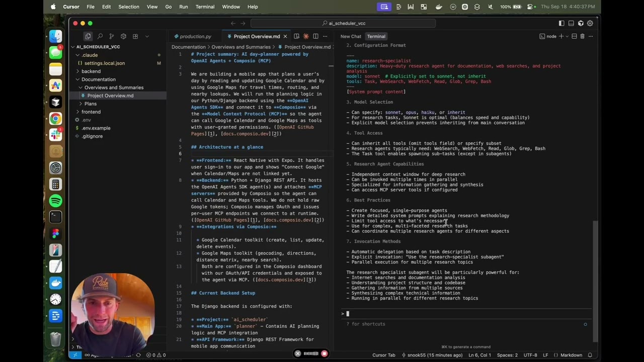Screen dimensions: 644x362
Task: Click Documentation breadcrumb segment
Action: (189, 47)
